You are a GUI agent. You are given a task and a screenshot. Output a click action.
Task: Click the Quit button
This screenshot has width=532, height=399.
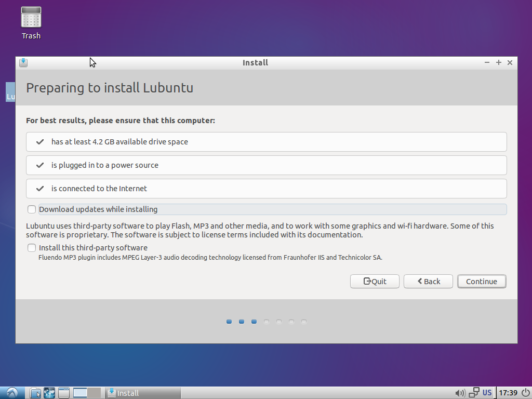click(x=375, y=281)
